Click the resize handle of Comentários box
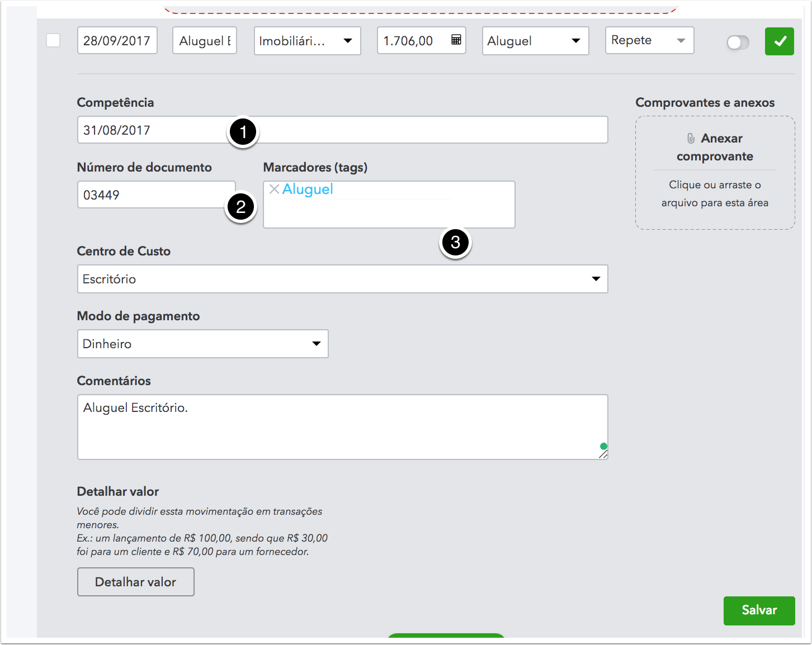The image size is (812, 645). click(603, 454)
